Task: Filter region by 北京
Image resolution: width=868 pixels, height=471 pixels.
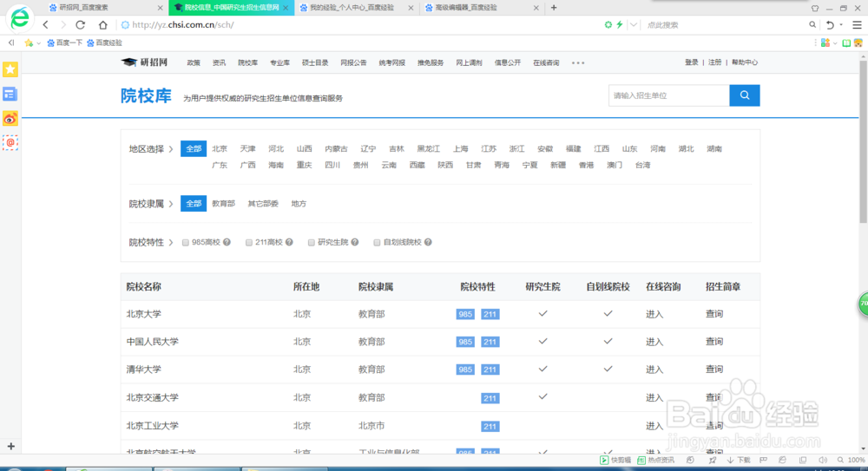Action: coord(220,149)
